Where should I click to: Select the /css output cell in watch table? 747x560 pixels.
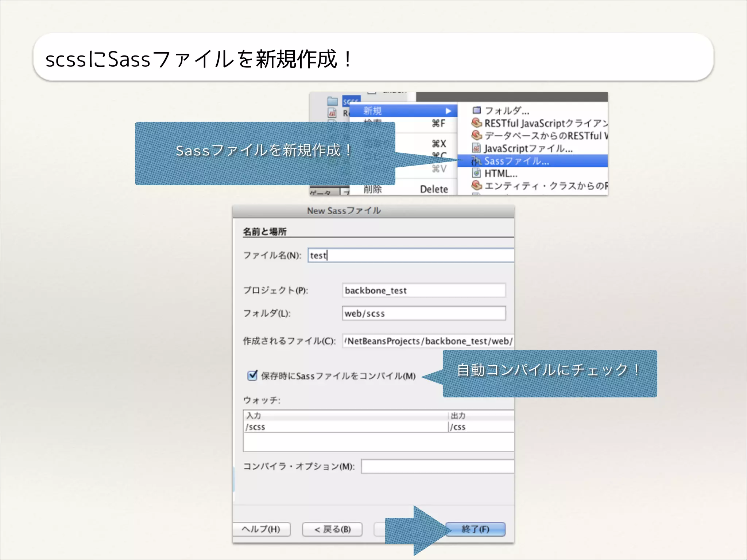coord(481,427)
